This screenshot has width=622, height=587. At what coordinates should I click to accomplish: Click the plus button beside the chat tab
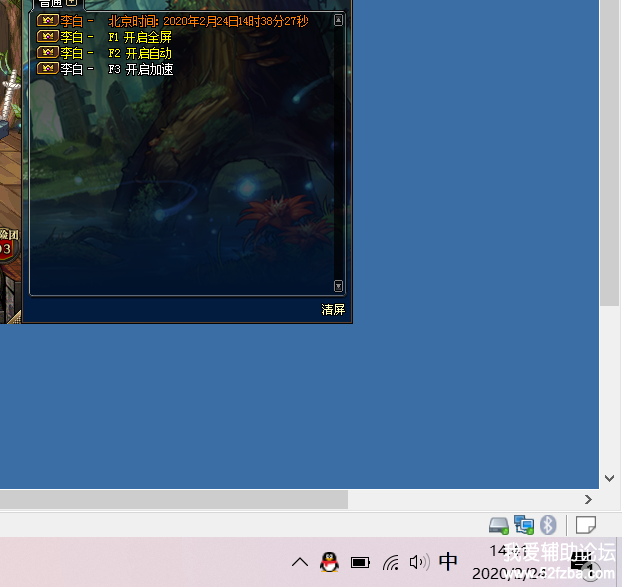click(x=71, y=2)
